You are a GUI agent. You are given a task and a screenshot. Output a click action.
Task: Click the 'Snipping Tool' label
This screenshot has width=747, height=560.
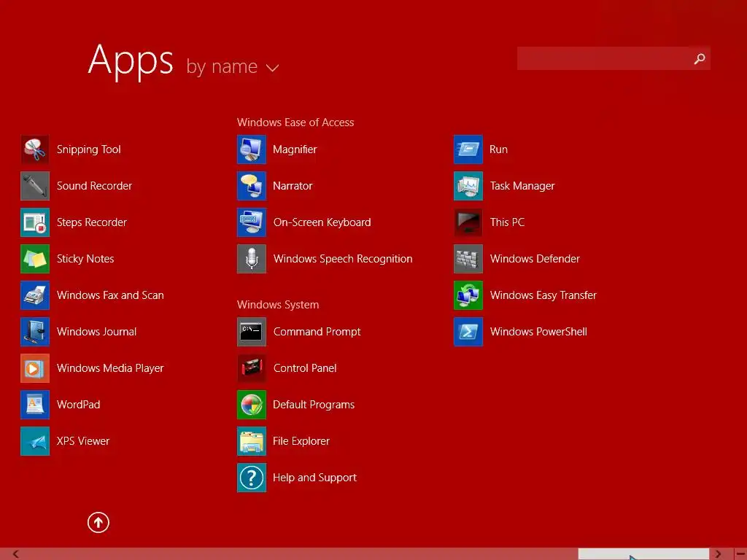pos(88,149)
